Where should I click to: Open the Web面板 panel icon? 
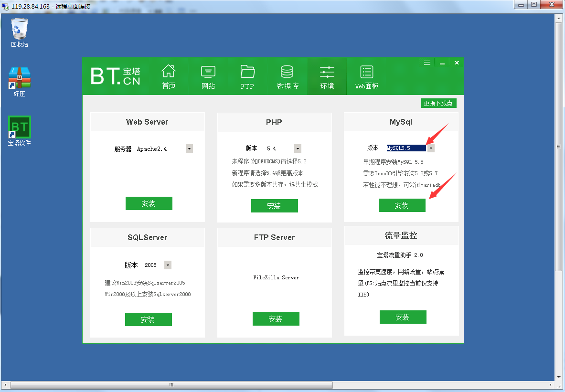[367, 77]
